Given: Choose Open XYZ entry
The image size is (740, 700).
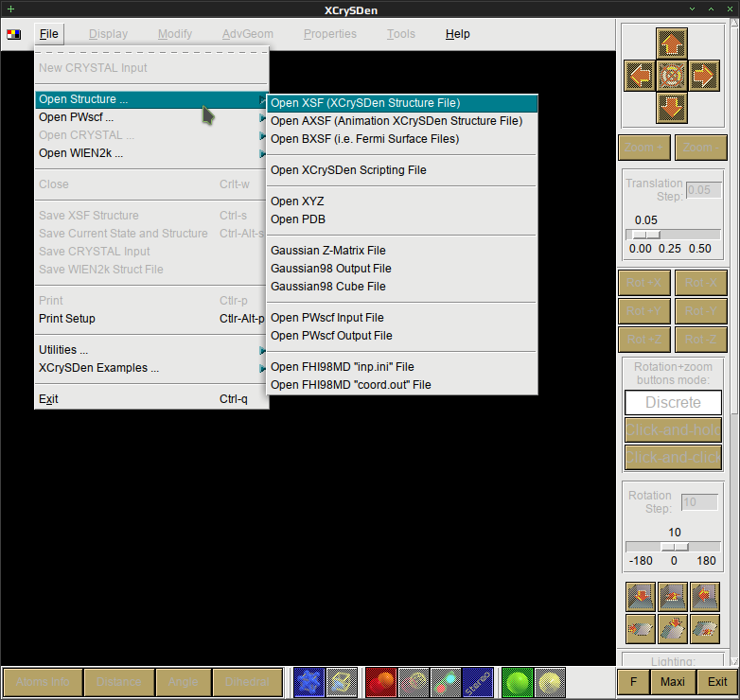Looking at the screenshot, I should [x=402, y=201].
